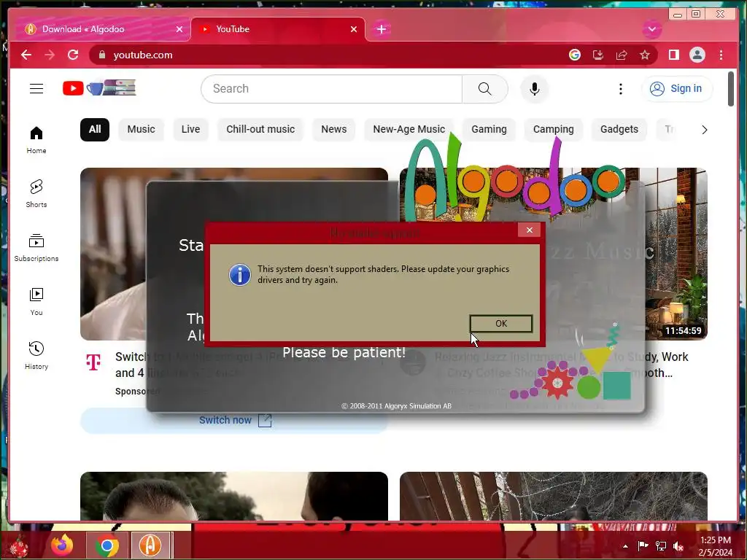Close the Download « Algodoo tab

point(179,29)
